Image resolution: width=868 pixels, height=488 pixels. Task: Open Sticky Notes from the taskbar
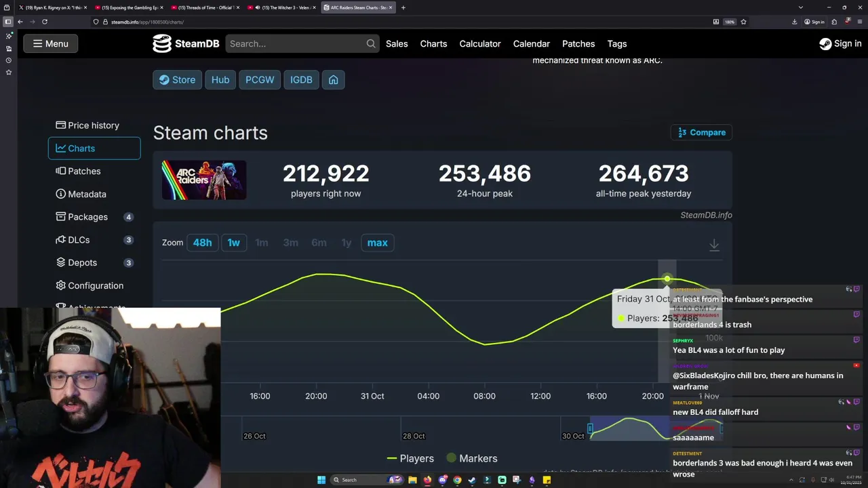(x=547, y=480)
